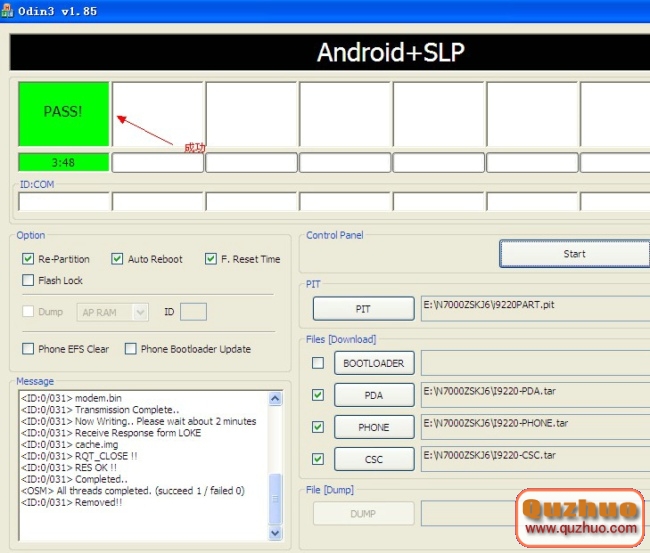
Task: Click the 'RQT_CLOSE !!' log line
Action: coord(79,456)
